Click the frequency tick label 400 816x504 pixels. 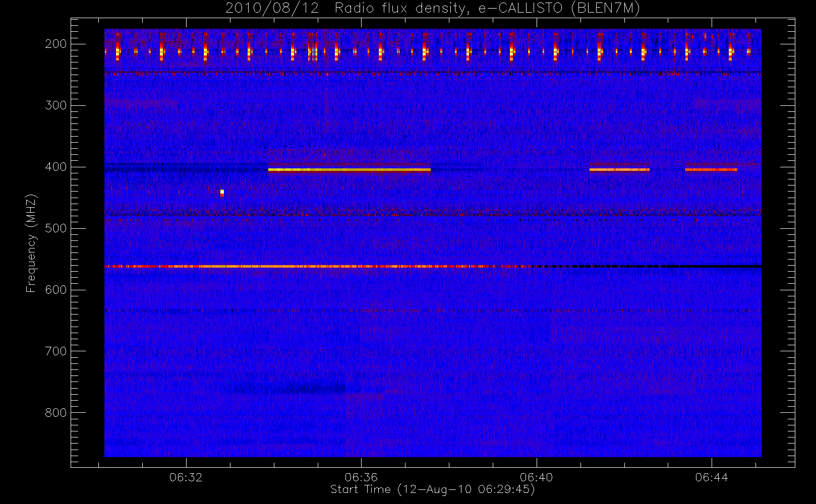click(56, 167)
